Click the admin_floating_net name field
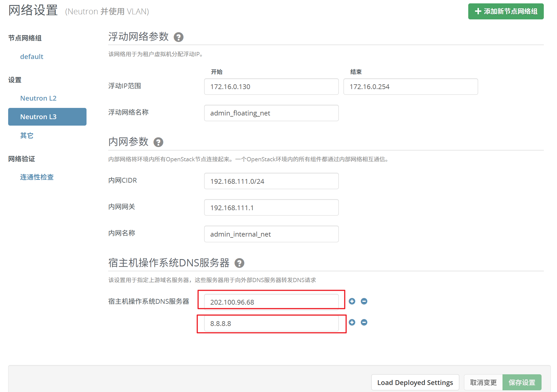 pos(271,113)
